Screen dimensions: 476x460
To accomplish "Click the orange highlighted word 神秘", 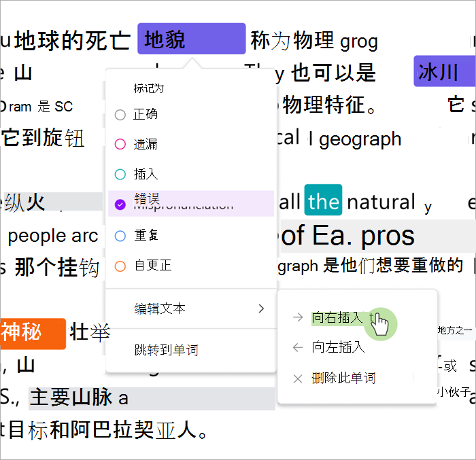I will pos(33,333).
